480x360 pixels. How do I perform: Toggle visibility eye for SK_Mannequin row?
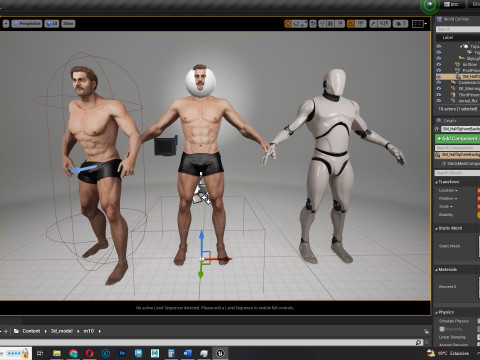pyautogui.click(x=439, y=88)
